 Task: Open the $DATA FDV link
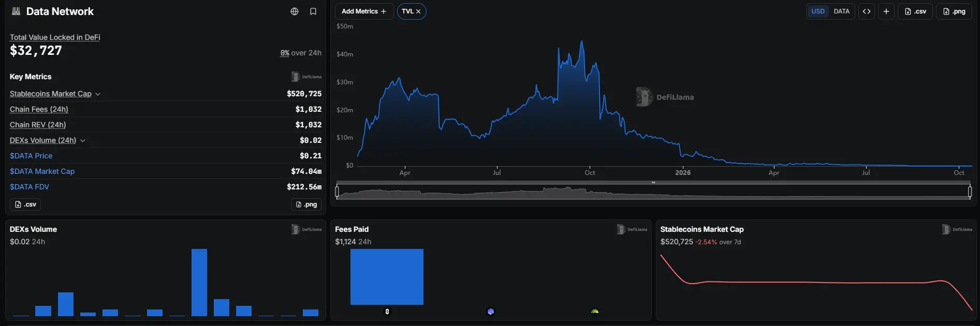(30, 187)
